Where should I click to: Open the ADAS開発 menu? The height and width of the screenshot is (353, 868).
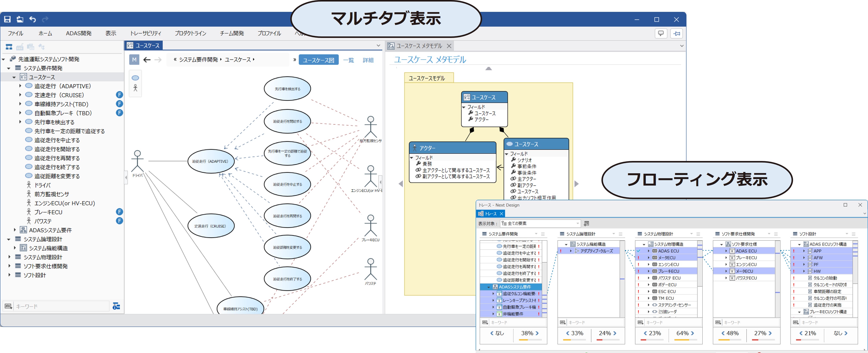[79, 33]
